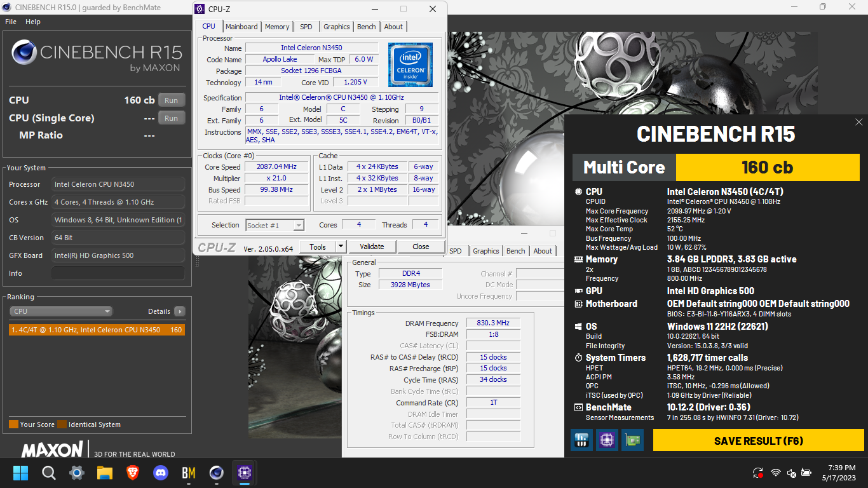
Task: Launch the CPU-Z icon in BenchMate panel
Action: (x=607, y=440)
